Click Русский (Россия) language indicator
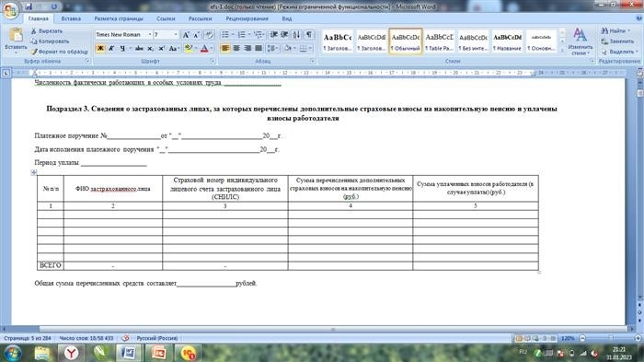This screenshot has height=362, width=644. [x=157, y=338]
